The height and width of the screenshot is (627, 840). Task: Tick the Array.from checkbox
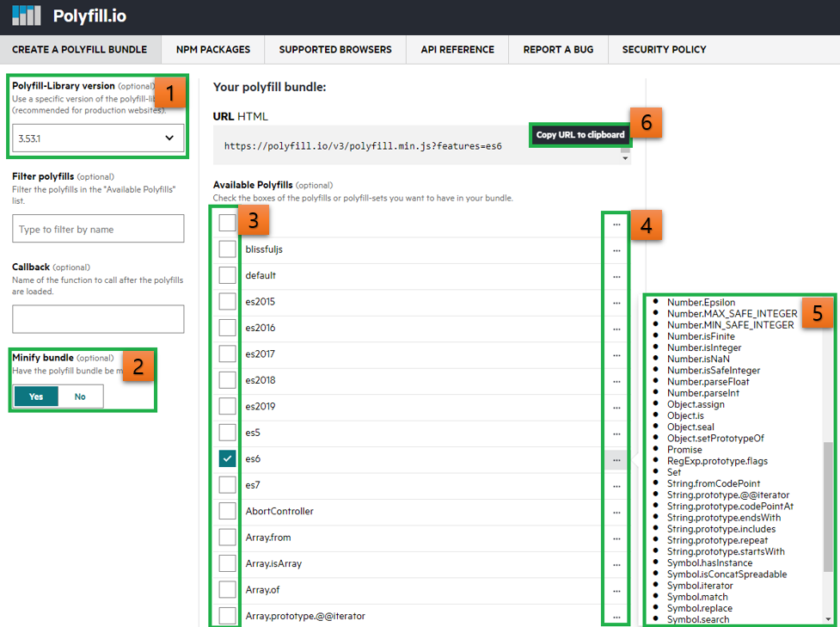pyautogui.click(x=227, y=537)
